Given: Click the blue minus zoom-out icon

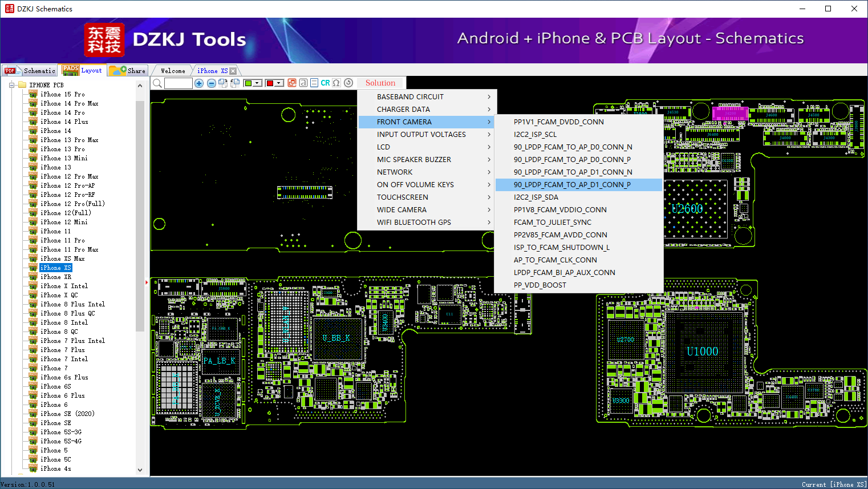Looking at the screenshot, I should [x=212, y=83].
